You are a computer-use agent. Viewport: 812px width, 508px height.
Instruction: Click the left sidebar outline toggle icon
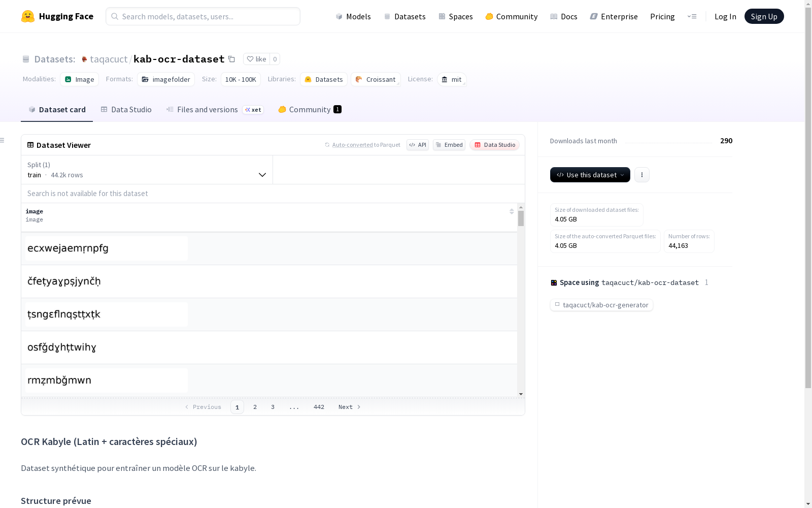pos(2,140)
